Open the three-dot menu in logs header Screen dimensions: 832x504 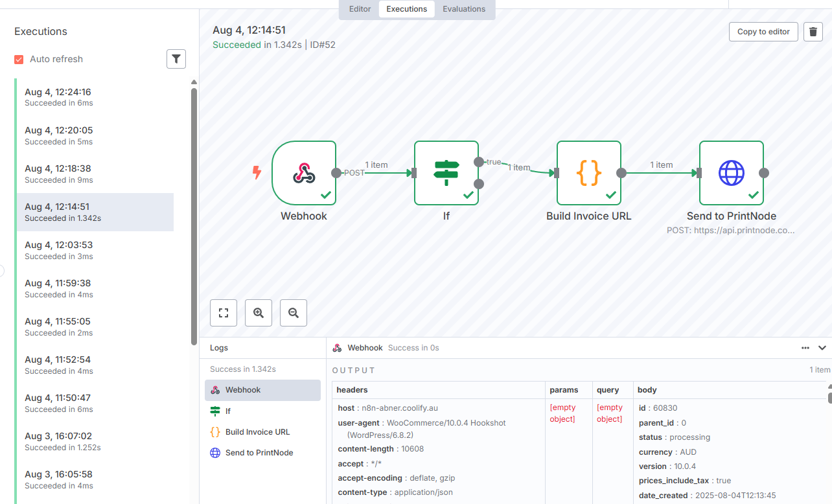805,348
